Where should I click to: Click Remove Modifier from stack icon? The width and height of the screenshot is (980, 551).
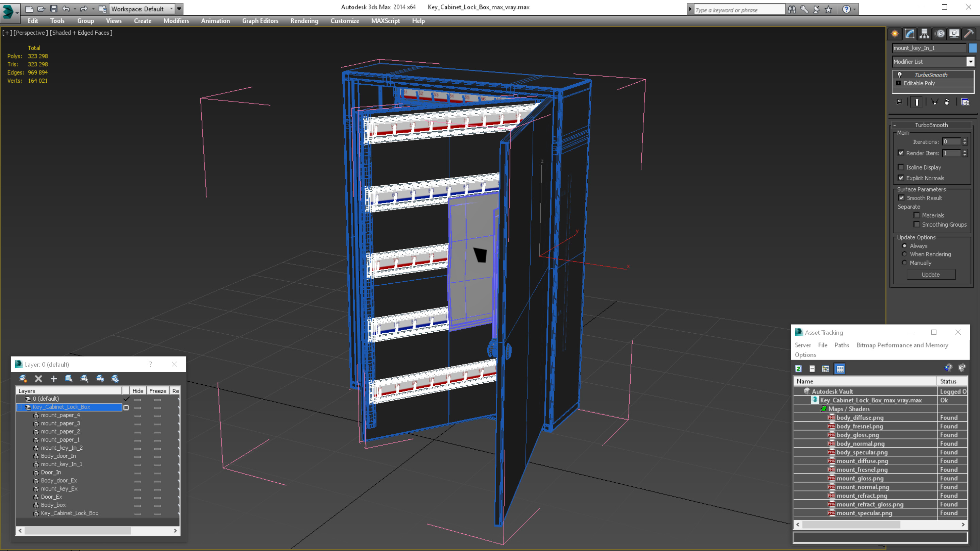(947, 102)
